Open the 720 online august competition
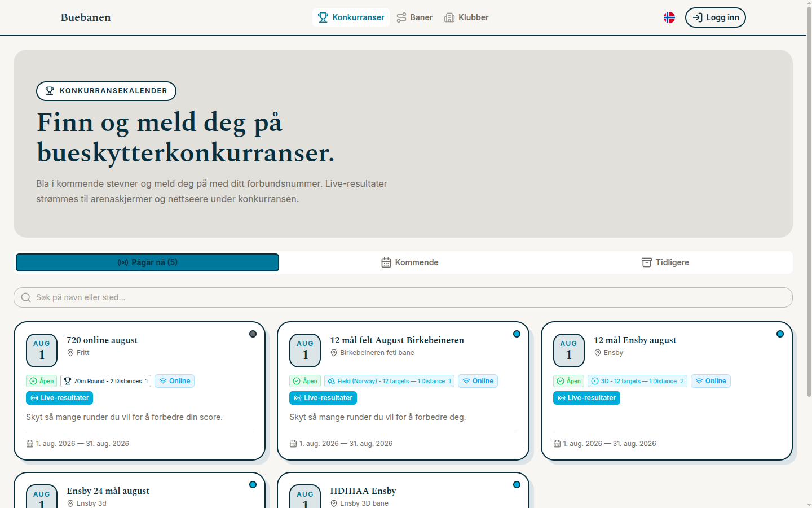Screen dimensions: 812x508 (x=102, y=340)
